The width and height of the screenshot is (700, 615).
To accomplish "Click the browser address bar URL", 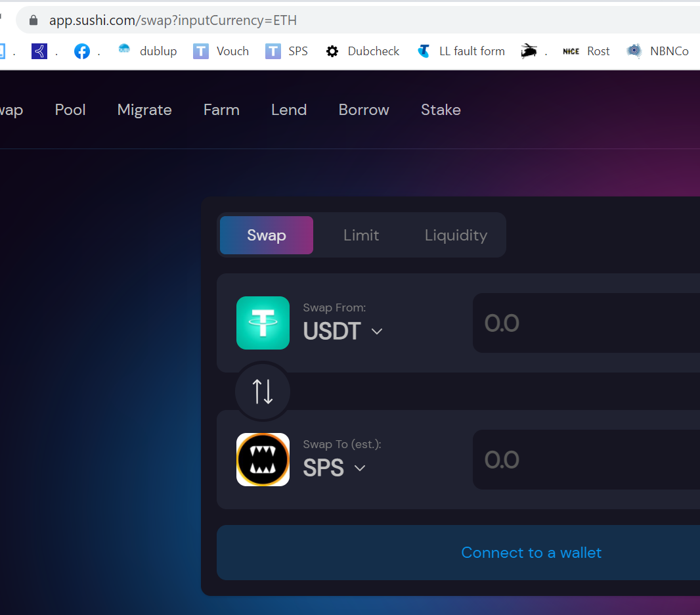I will coord(173,20).
